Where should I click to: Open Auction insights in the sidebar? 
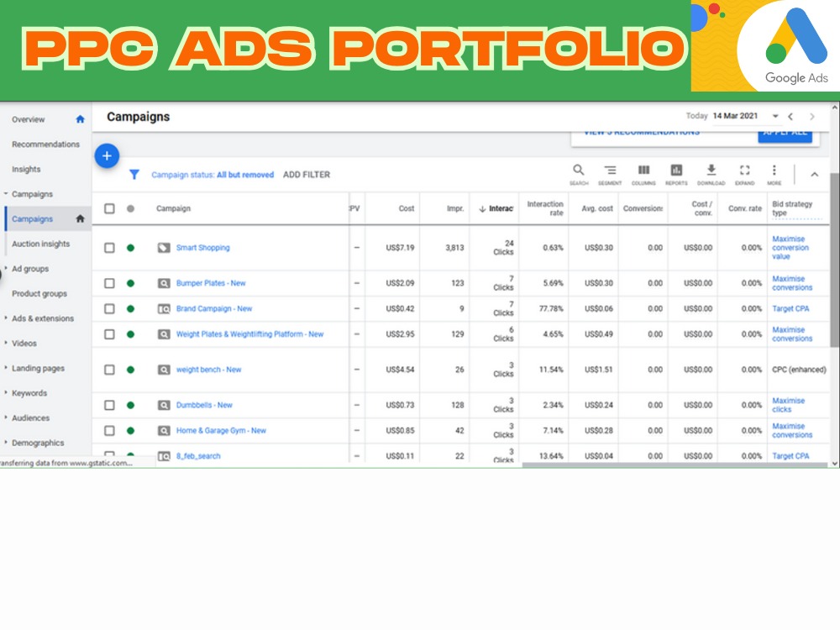[40, 244]
